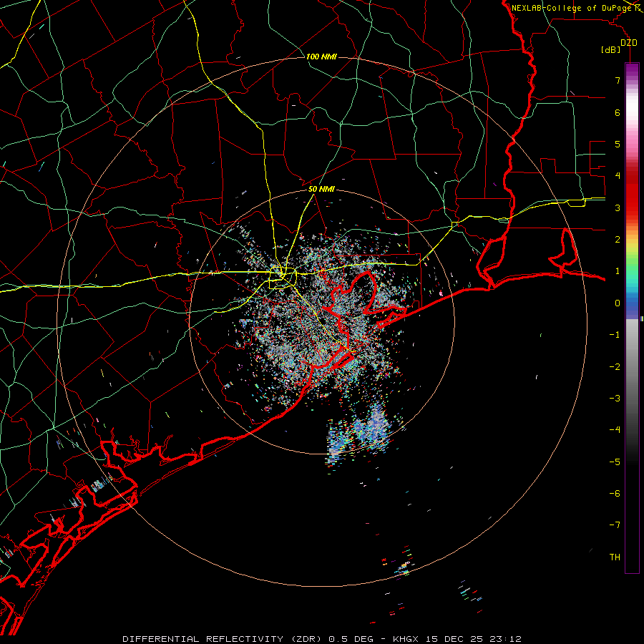The height and width of the screenshot is (644, 644).
Task: Click the 5 tick label on scale
Action: 618,144
